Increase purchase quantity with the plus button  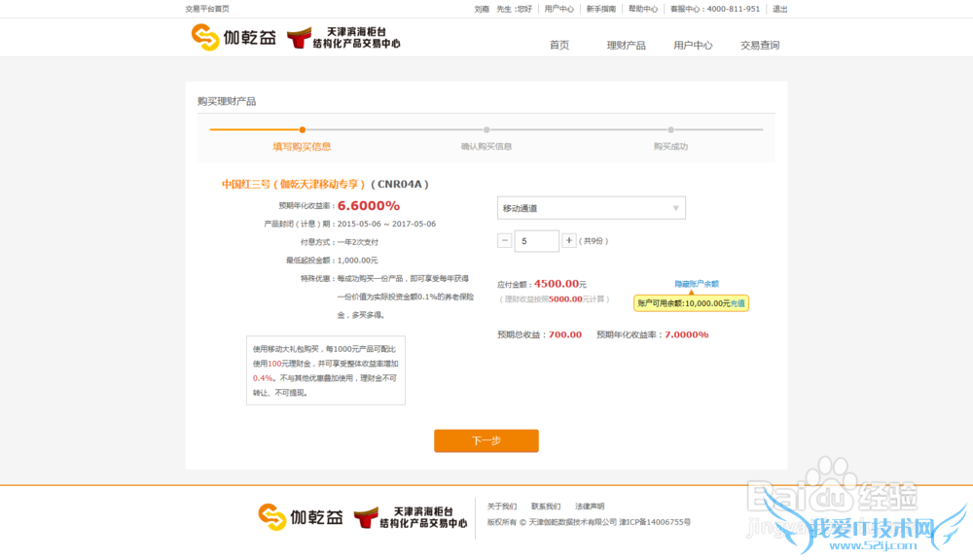(569, 240)
